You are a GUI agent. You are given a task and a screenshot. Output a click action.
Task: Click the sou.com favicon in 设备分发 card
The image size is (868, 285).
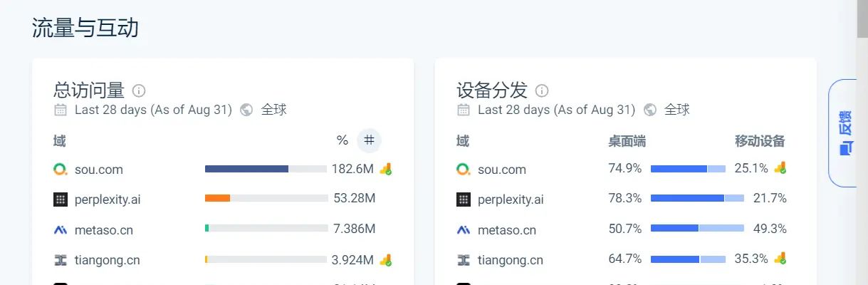464,170
